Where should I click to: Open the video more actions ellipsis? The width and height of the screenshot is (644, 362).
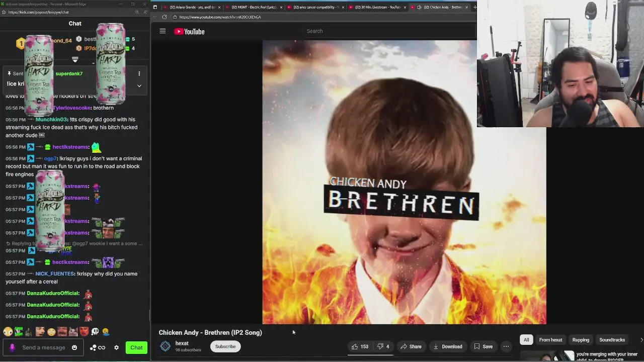pyautogui.click(x=506, y=346)
